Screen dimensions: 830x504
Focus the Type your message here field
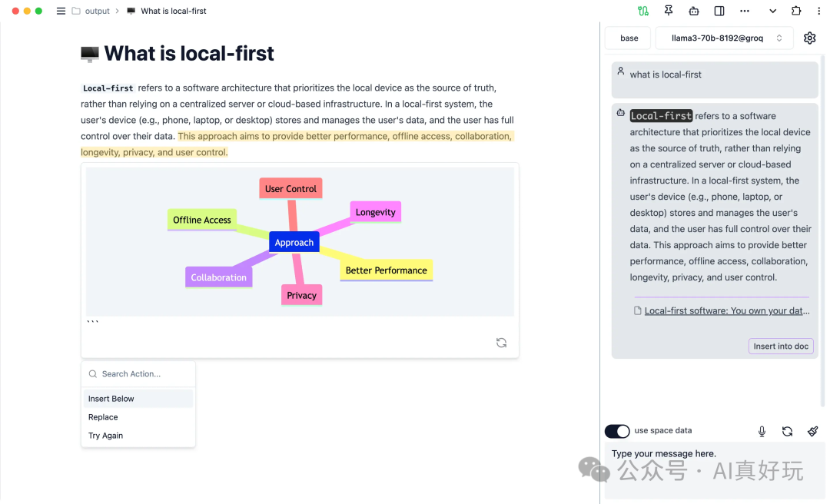715,471
